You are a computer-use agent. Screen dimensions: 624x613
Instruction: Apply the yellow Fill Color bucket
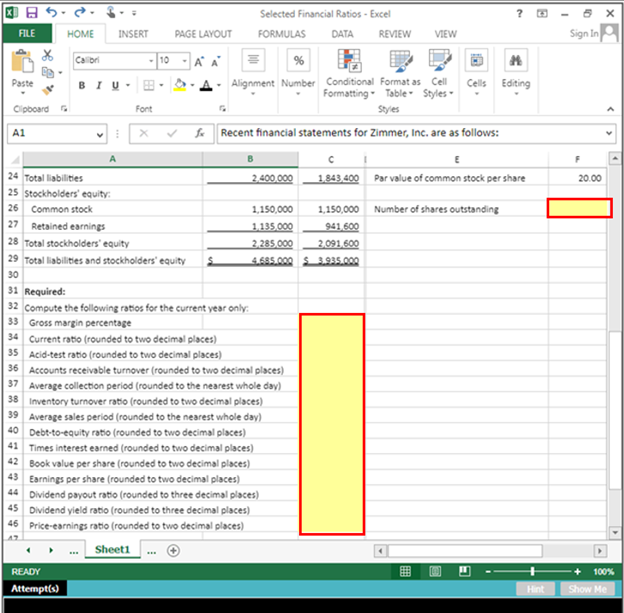point(180,85)
